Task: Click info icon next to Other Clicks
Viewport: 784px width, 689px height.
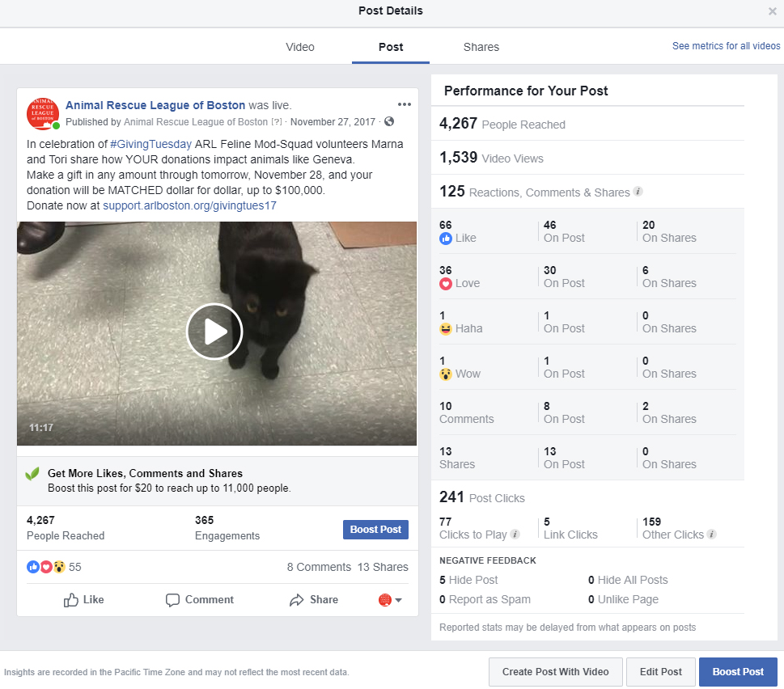Action: point(712,534)
